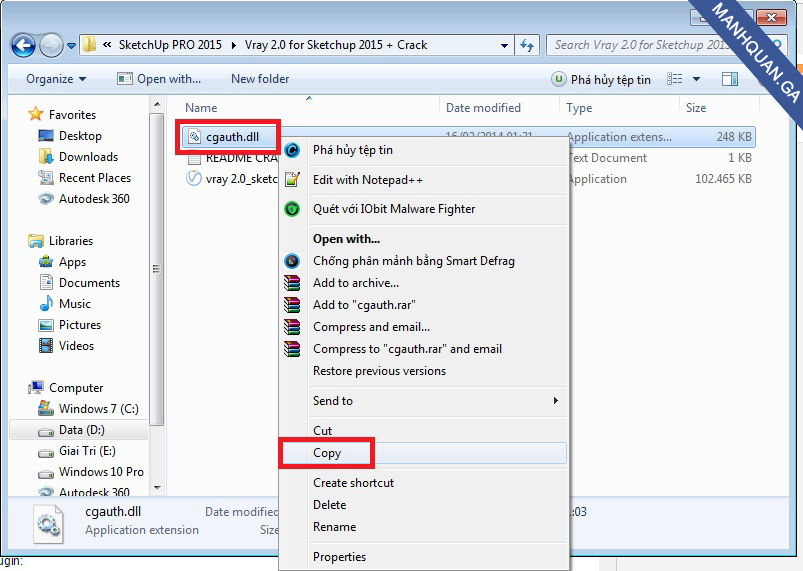Viewport: 803px width, 571px height.
Task: Select the cgauth.dll file icon
Action: (x=194, y=137)
